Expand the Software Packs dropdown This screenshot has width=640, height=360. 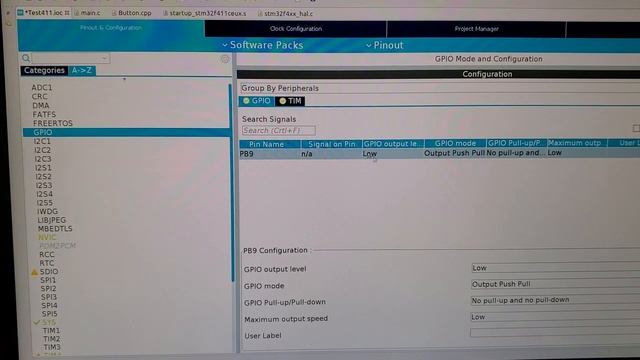263,45
